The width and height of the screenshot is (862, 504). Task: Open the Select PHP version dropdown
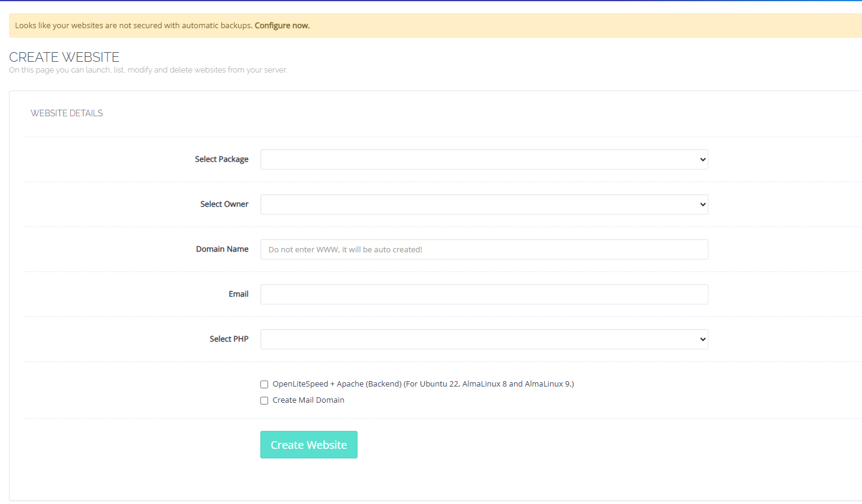click(483, 339)
